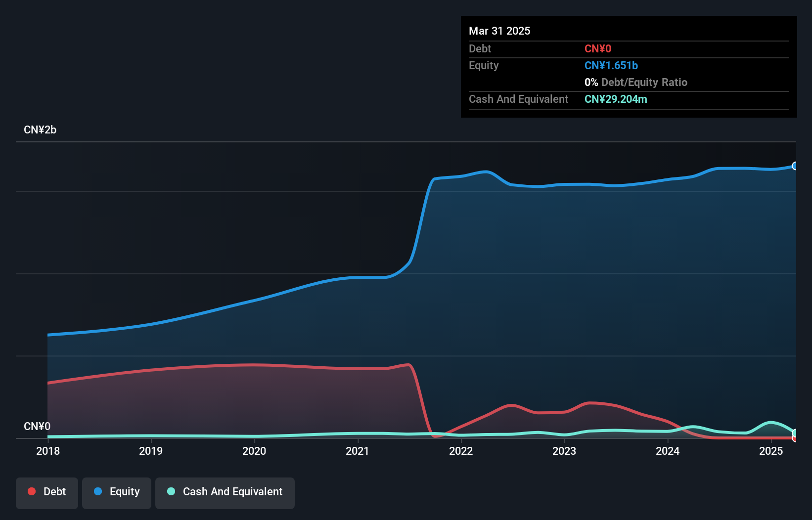Click the teal Cash legend dot
Viewport: 812px width, 520px height.
171,491
